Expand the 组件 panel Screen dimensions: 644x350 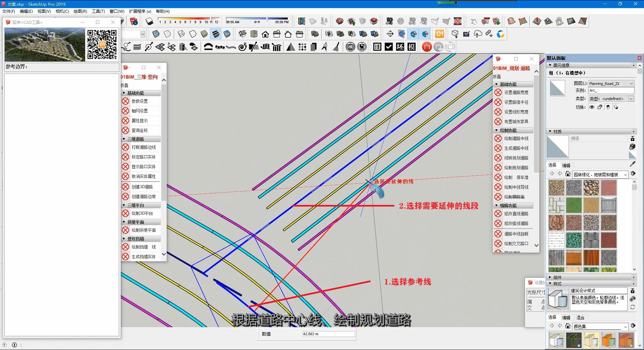point(550,277)
